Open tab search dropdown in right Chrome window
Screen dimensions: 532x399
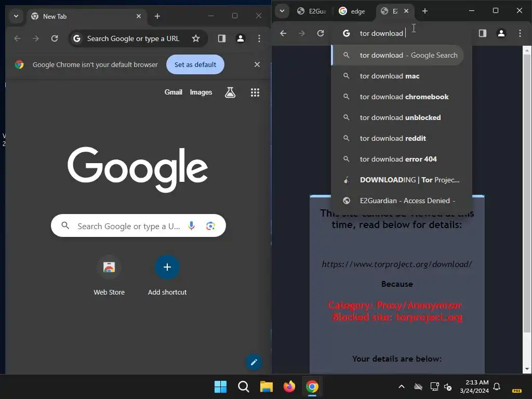(282, 11)
